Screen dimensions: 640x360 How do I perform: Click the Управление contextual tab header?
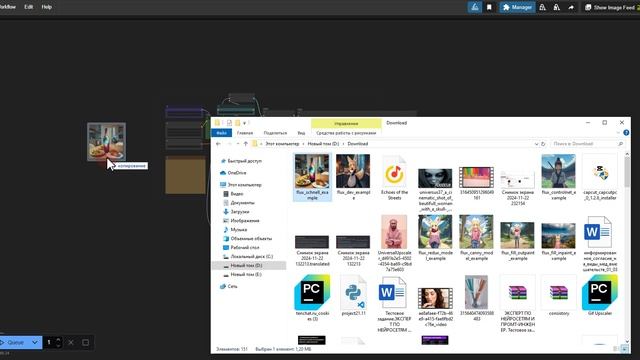point(346,123)
